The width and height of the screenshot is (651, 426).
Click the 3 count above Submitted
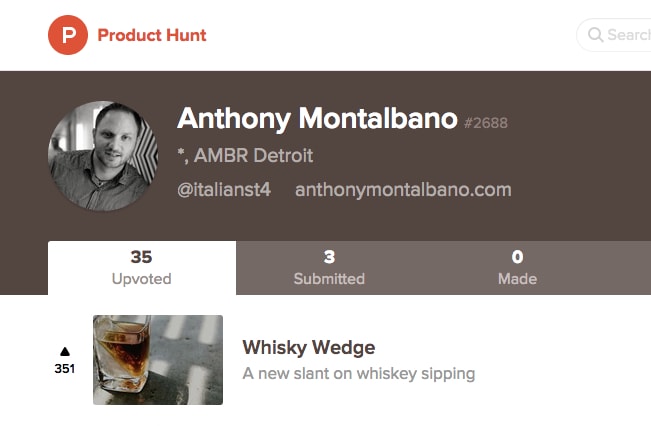point(329,258)
